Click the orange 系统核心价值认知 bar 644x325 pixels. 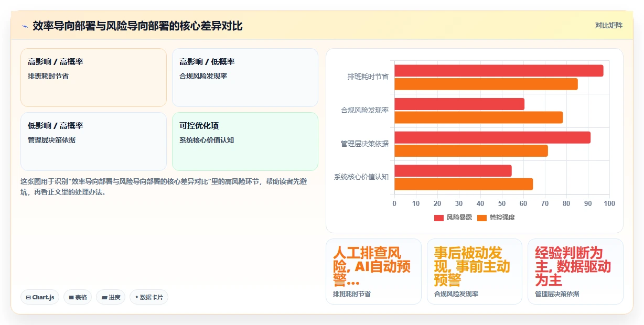(x=464, y=184)
